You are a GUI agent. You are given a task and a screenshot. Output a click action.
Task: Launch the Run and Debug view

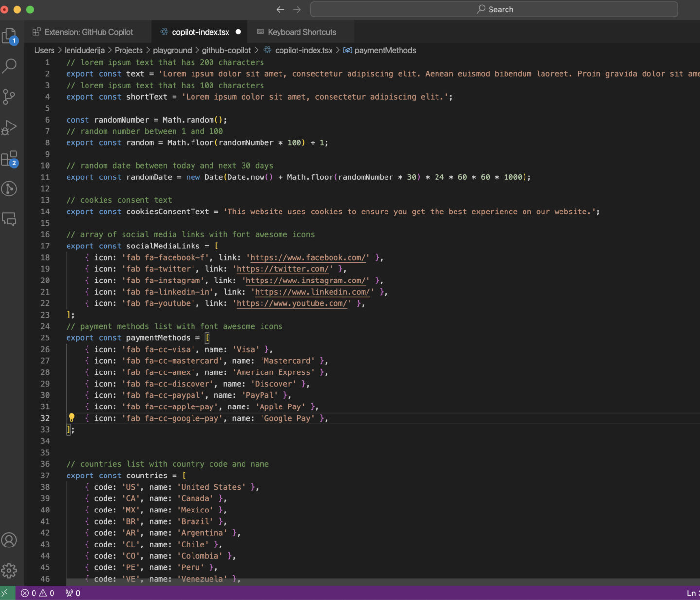[x=10, y=127]
